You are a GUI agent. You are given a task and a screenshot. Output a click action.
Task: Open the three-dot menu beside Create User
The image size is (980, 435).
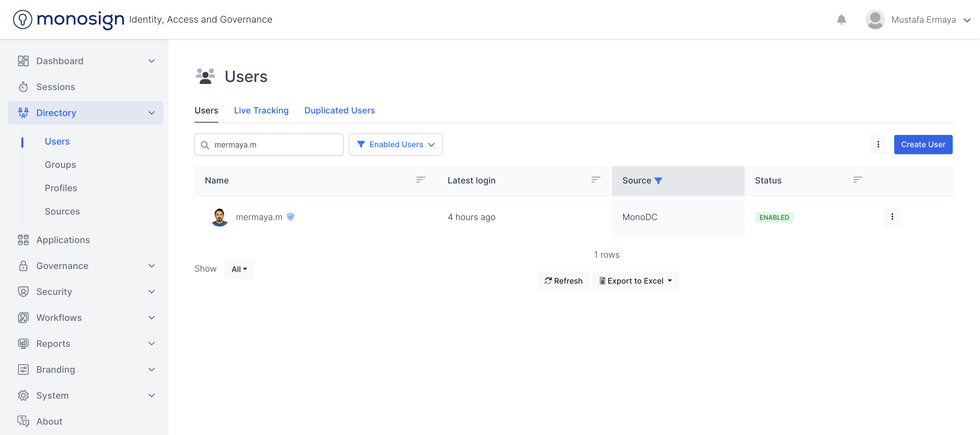coord(878,145)
